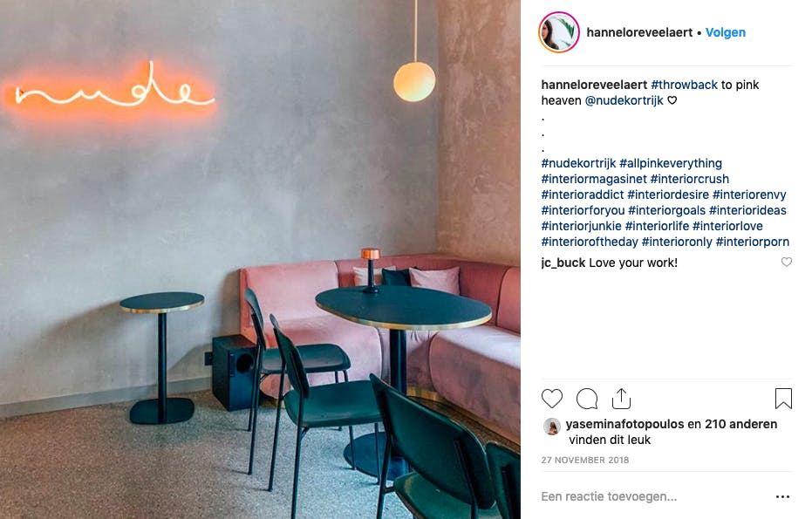Open the #interiormagasinet hashtag
Screen dimensions: 812x519
coord(594,179)
